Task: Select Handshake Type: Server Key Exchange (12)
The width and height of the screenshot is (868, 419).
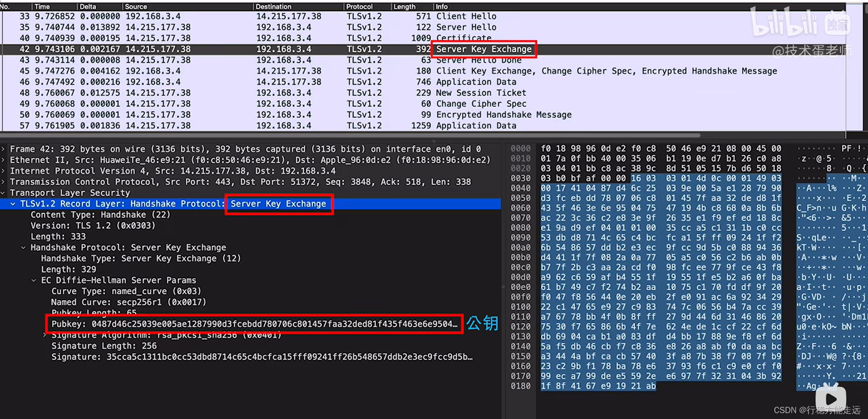Action: (x=141, y=259)
